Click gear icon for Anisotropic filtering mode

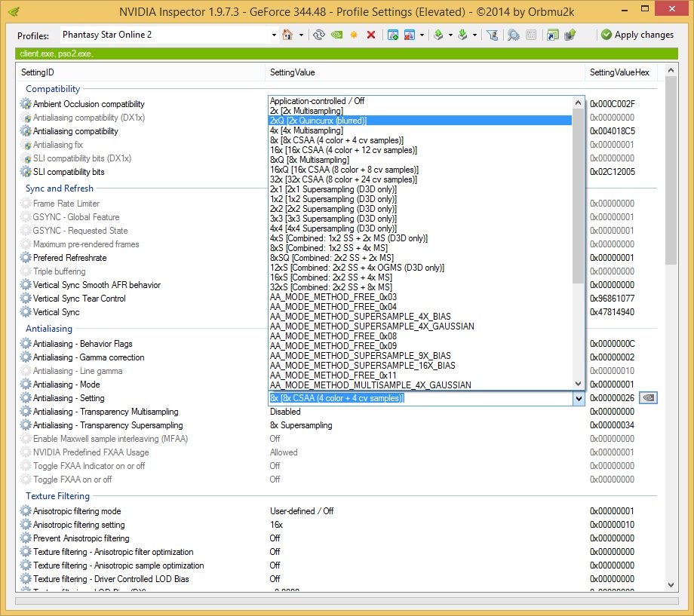26,511
